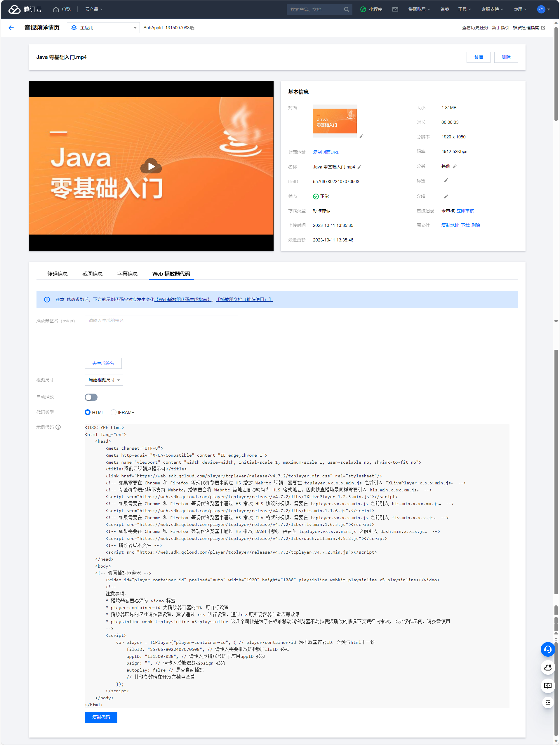Click the 复制代码 button
The image size is (560, 746).
(101, 717)
